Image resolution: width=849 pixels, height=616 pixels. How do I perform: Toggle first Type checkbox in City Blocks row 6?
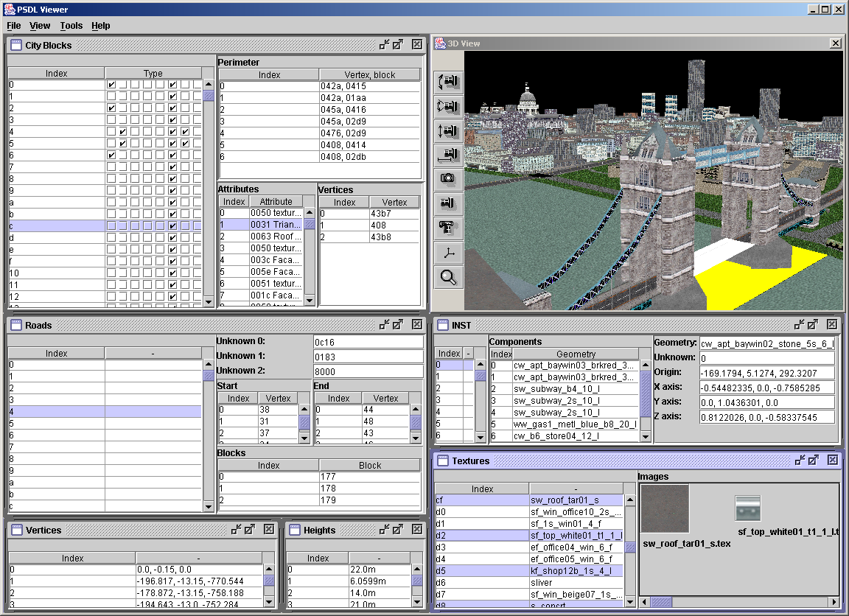coord(111,155)
